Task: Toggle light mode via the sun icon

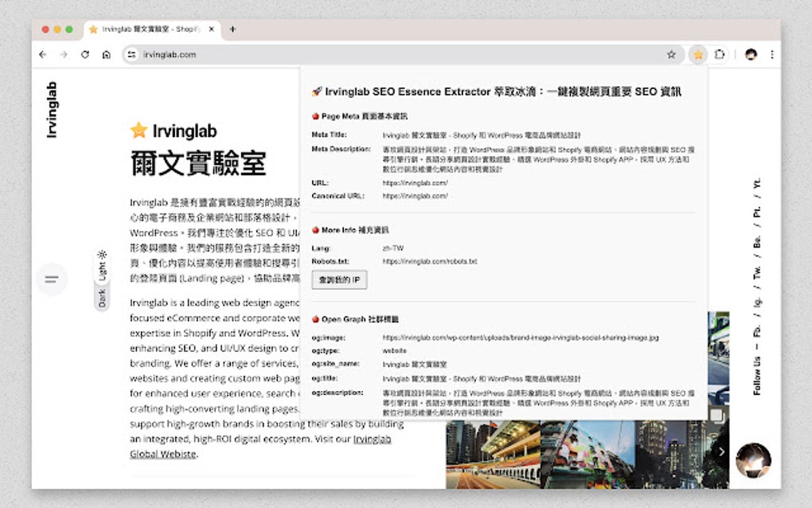Action: (x=103, y=255)
